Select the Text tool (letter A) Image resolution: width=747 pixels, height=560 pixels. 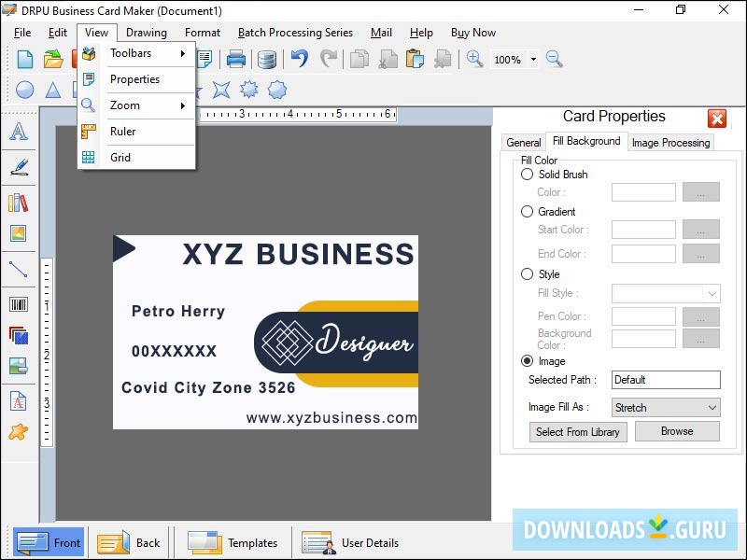[19, 131]
